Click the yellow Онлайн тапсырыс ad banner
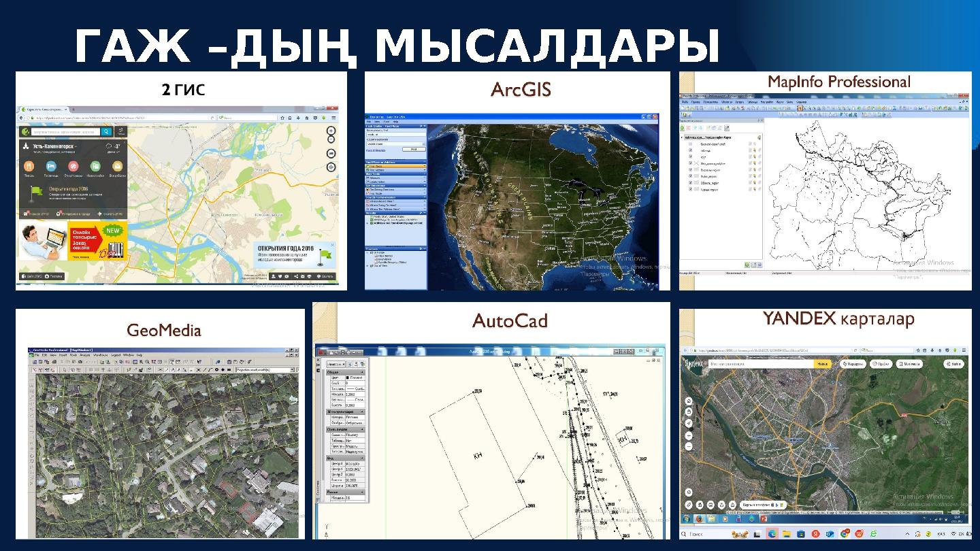 97,240
